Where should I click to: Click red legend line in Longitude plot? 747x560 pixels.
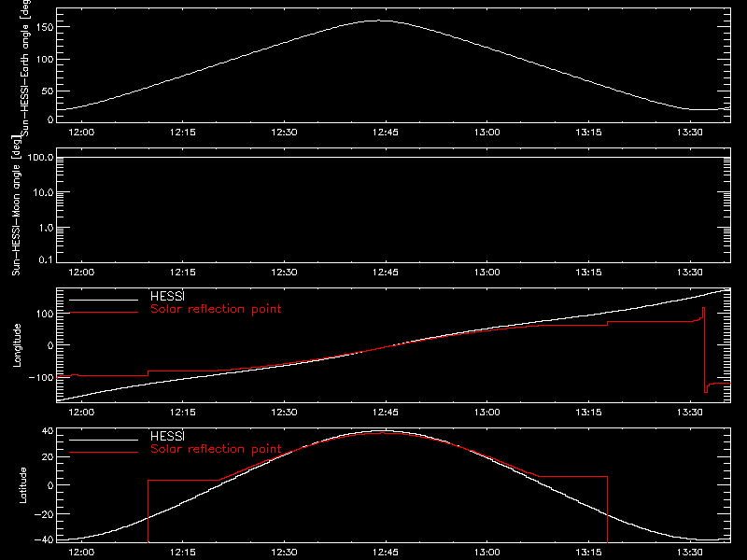point(104,313)
